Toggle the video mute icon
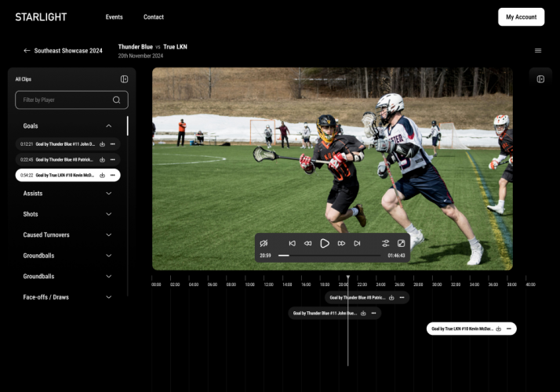Image resolution: width=560 pixels, height=392 pixels. pyautogui.click(x=264, y=243)
